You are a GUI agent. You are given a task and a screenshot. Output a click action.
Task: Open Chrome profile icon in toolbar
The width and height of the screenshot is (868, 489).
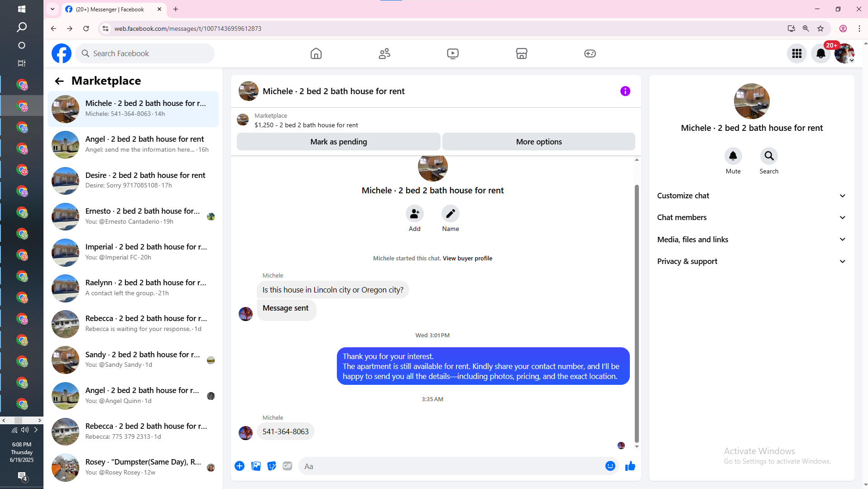click(843, 29)
